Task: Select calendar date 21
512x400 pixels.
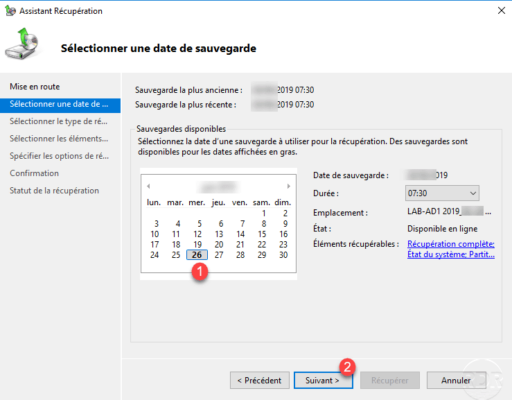Action: coord(240,245)
